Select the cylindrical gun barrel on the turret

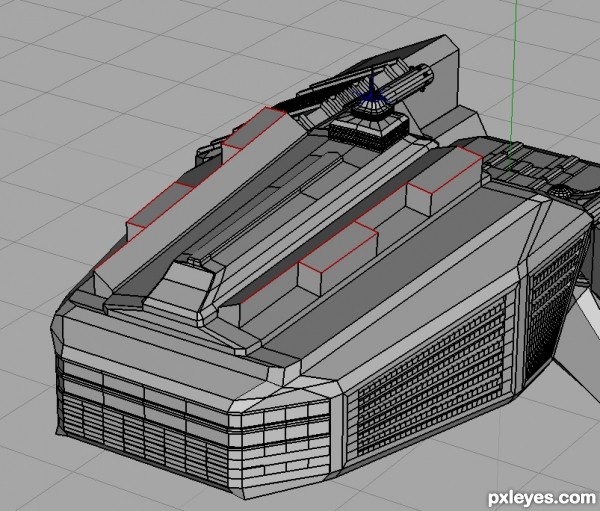pyautogui.click(x=406, y=85)
